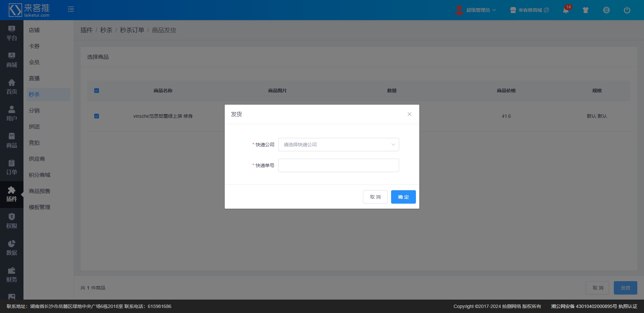Screen dimensions: 644x313
Task: Open the 数据 pie chart icon
Action: tap(11, 248)
